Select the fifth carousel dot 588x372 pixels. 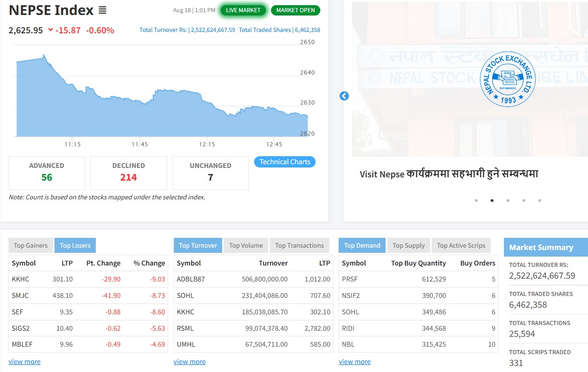540,200
